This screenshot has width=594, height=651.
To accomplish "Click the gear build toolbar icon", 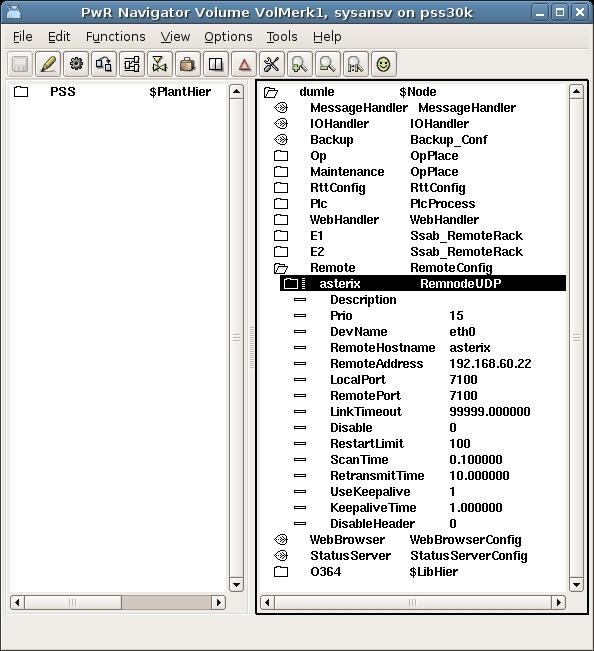I will pos(76,64).
